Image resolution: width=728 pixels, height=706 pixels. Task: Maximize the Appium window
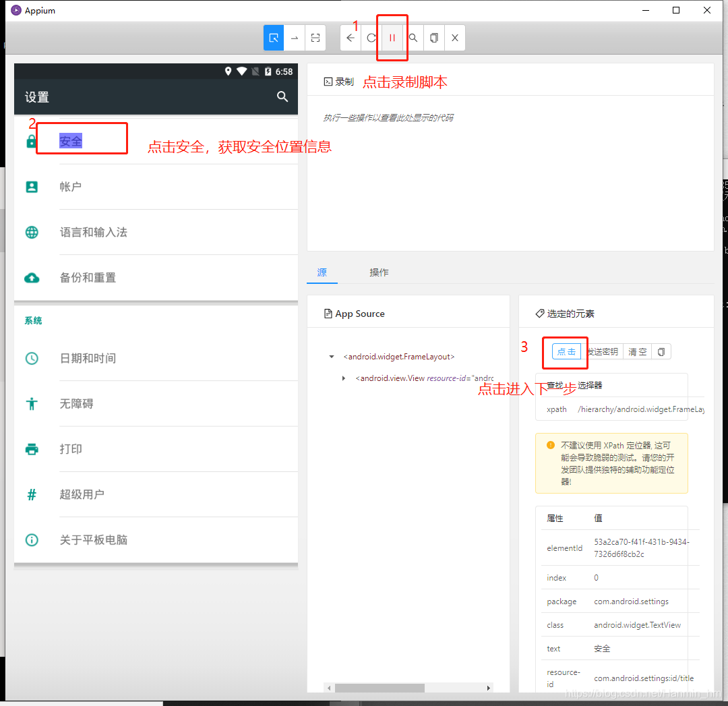(x=676, y=10)
